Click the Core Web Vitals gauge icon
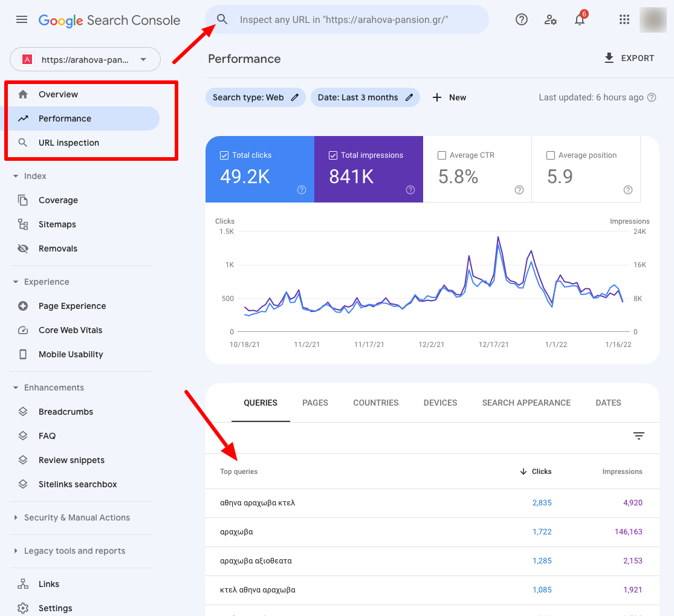The width and height of the screenshot is (674, 616). pyautogui.click(x=23, y=330)
